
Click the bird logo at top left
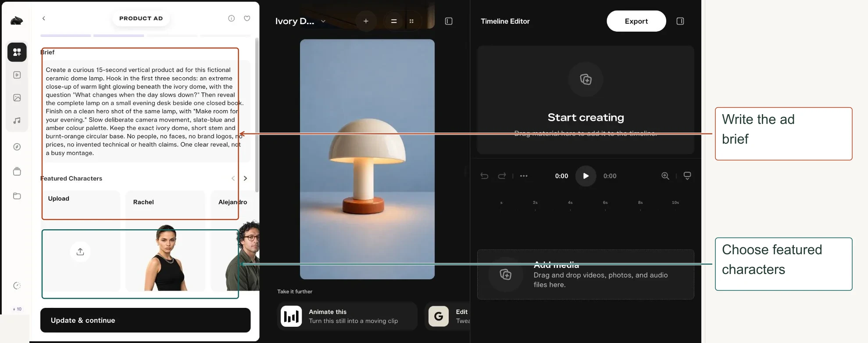pyautogui.click(x=17, y=20)
